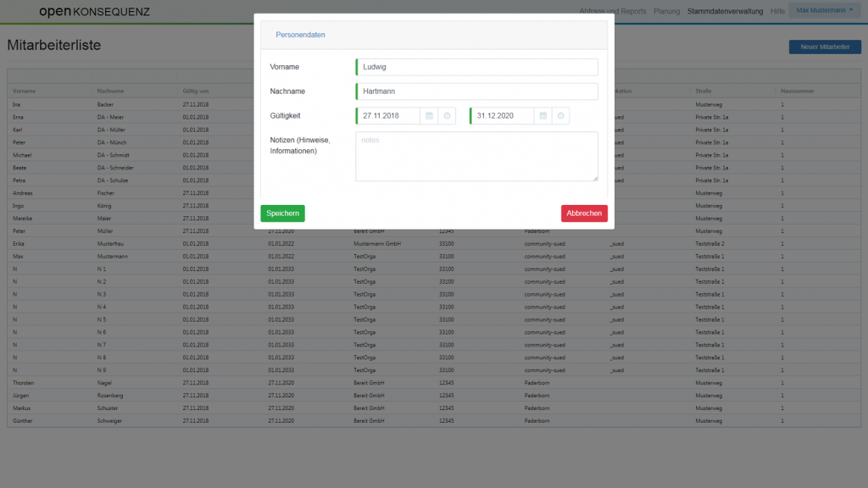The width and height of the screenshot is (868, 488).
Task: Open the Planung menu
Action: tap(666, 12)
